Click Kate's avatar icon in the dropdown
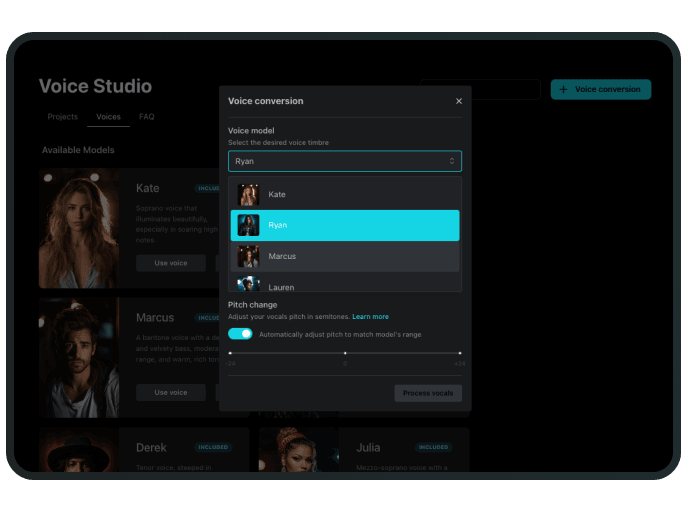 (248, 194)
